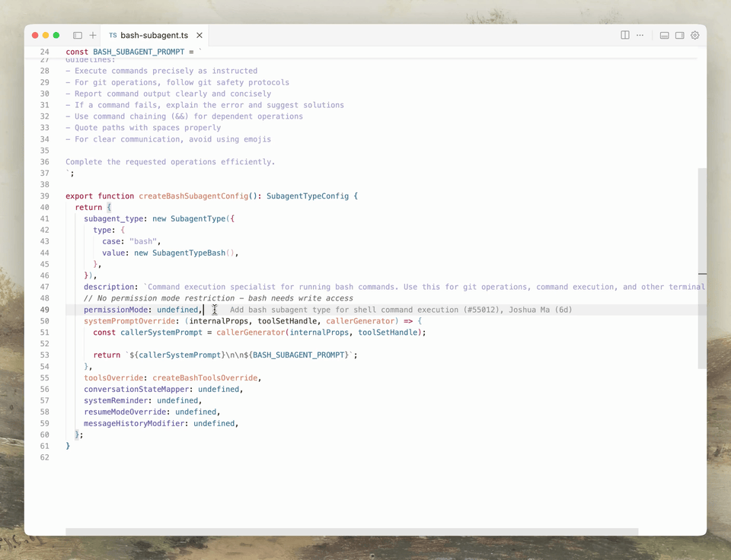The image size is (731, 560).
Task: Click the plus icon for new tab
Action: pyautogui.click(x=93, y=36)
